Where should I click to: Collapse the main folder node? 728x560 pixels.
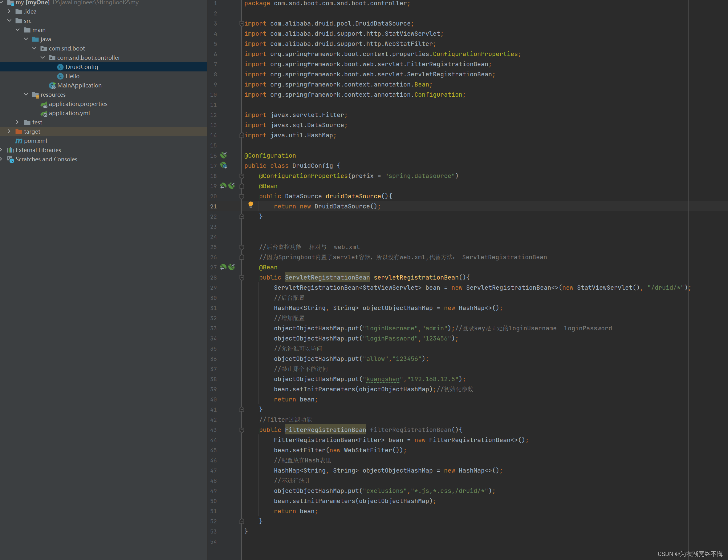tap(17, 30)
